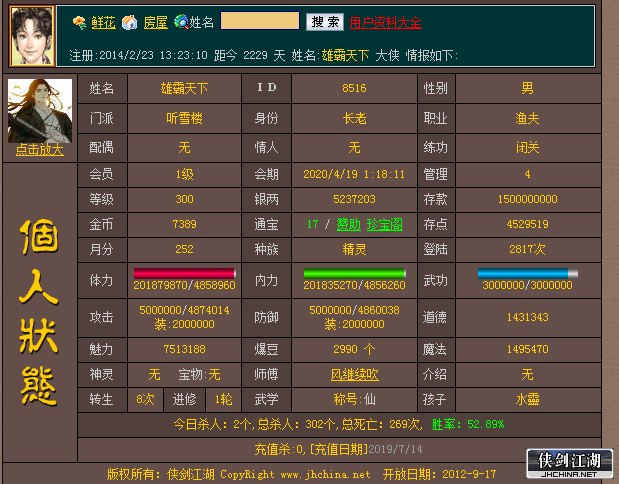Screen dimensions: 619x484
Task: Click the gender value 男
Action: [527, 88]
